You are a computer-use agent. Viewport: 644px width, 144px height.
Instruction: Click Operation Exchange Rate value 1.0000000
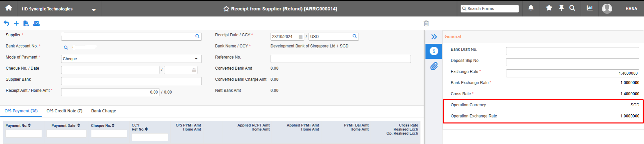[630, 116]
